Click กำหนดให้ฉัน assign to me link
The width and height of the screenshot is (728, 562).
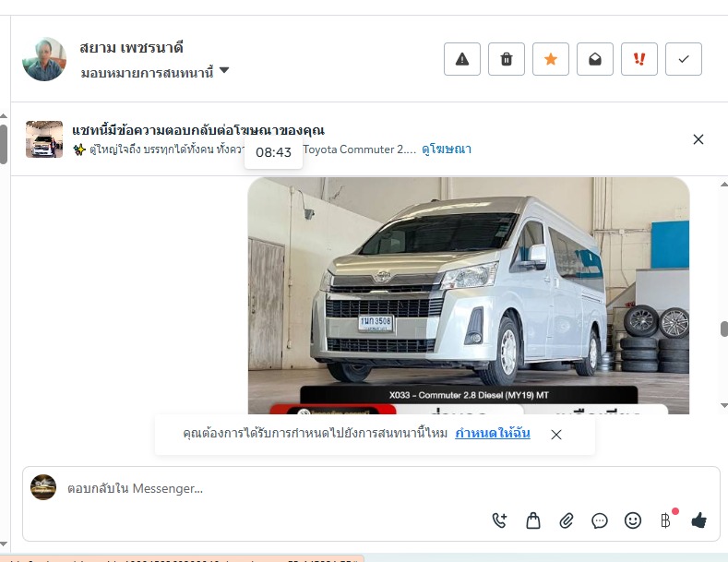pyautogui.click(x=493, y=434)
